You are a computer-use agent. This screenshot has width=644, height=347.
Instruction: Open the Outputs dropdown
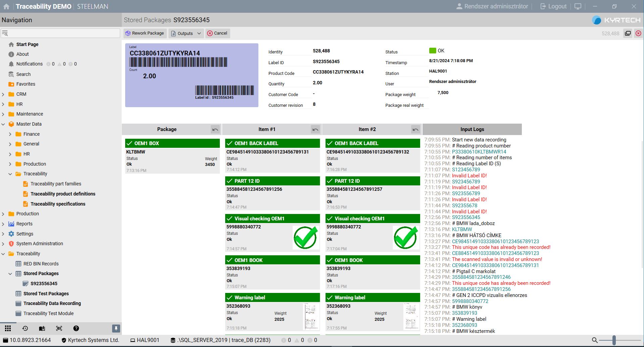tap(186, 33)
